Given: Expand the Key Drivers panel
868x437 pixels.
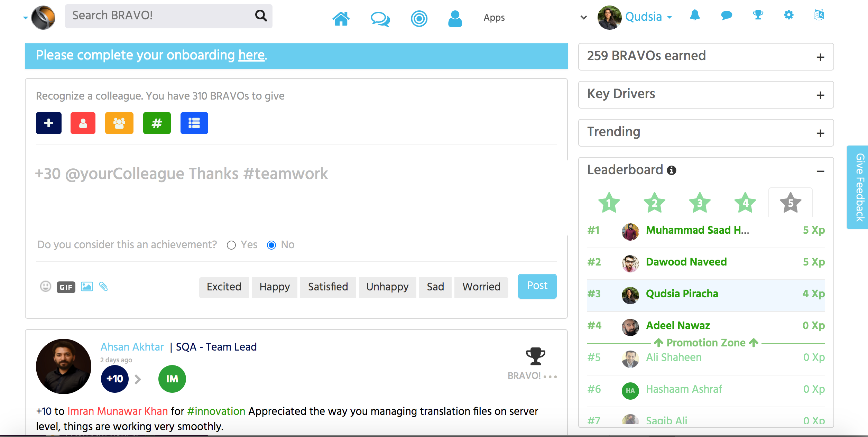Looking at the screenshot, I should (820, 95).
